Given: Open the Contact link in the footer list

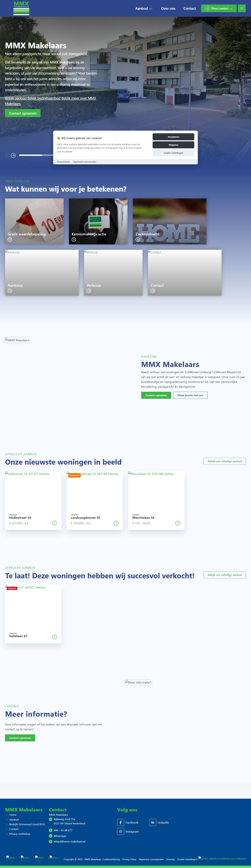Looking at the screenshot, I should tap(14, 829).
